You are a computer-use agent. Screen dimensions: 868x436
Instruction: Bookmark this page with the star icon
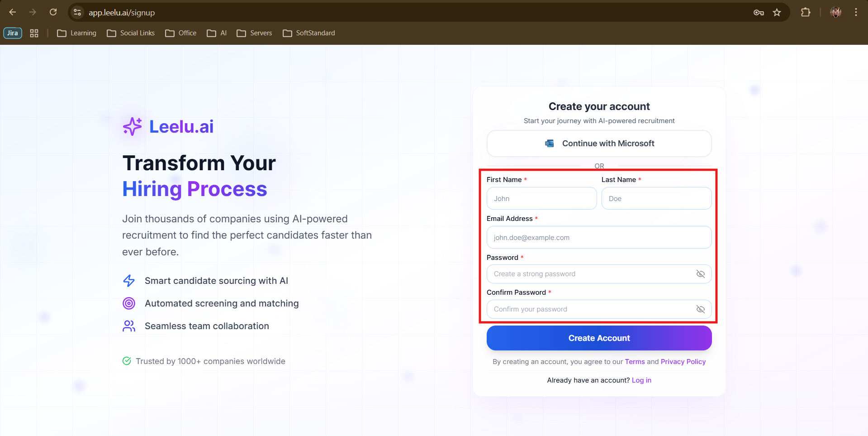(x=777, y=13)
